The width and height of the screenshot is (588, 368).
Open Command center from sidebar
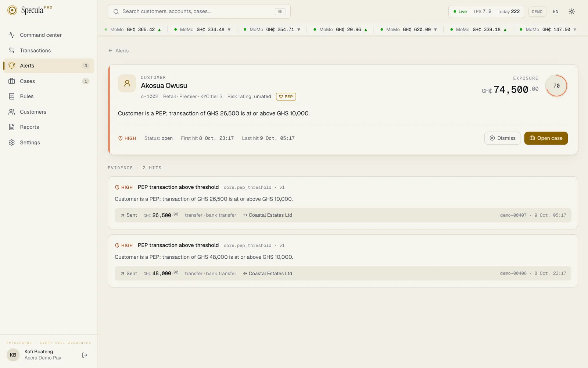pyautogui.click(x=49, y=35)
